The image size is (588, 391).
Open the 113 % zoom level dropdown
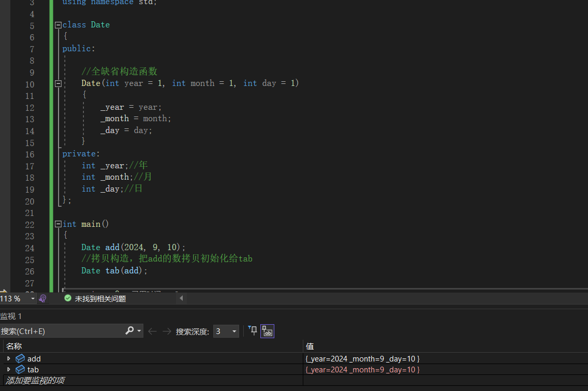tap(33, 299)
